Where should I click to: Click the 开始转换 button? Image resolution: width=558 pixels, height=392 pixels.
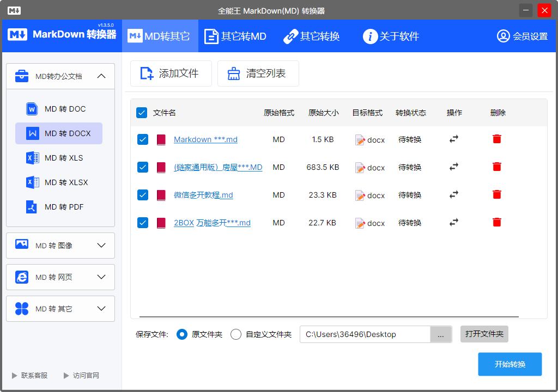(x=510, y=364)
